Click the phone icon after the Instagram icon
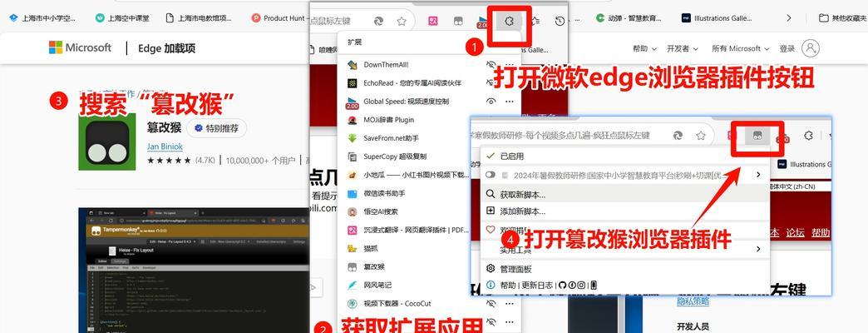Screen dimensions: 868x333 click(594, 285)
